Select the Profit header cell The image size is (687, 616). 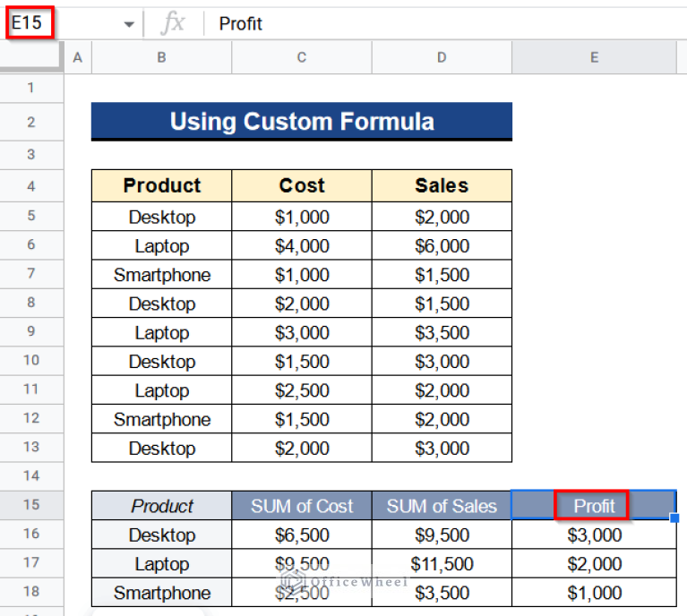tap(594, 506)
